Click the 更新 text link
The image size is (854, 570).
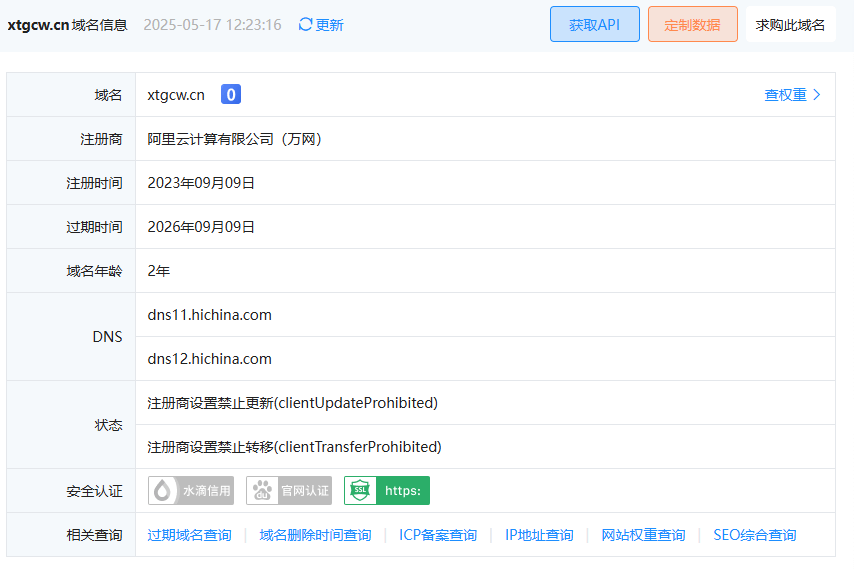(330, 25)
